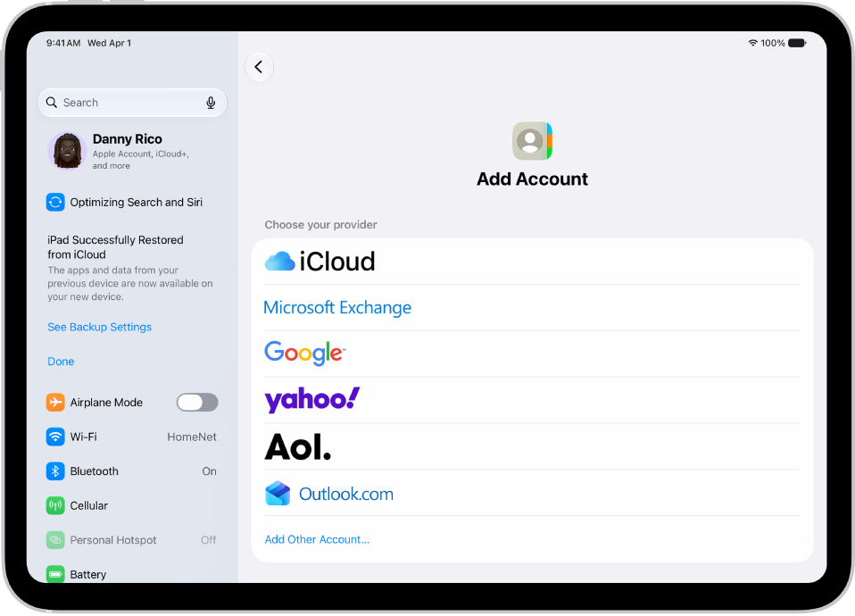Tap Danny Rico's avatar picture
The image size is (855, 616).
(x=67, y=151)
